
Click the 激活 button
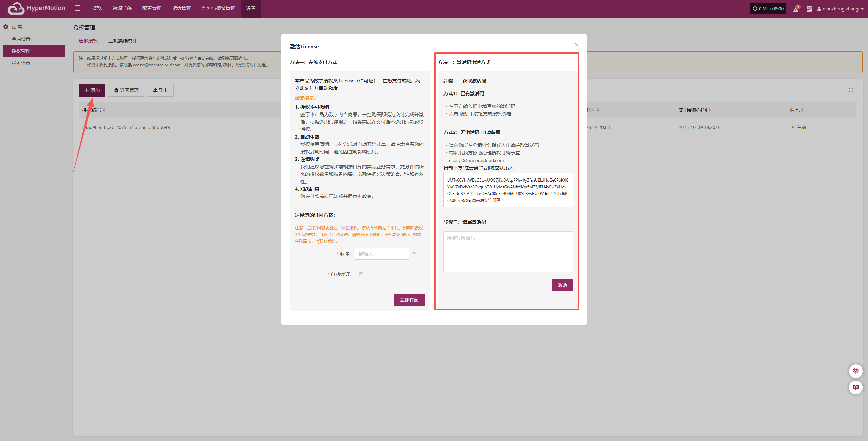click(562, 285)
